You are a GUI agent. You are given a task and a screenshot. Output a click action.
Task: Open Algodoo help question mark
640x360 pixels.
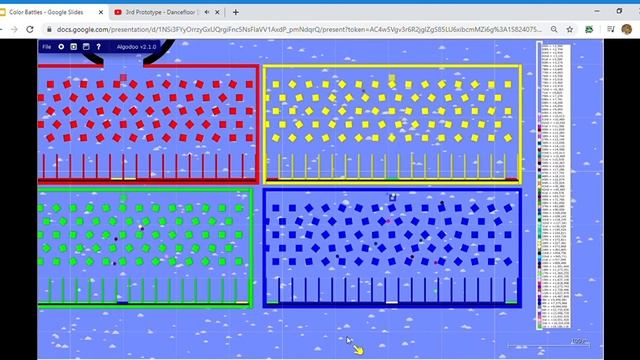(98, 47)
